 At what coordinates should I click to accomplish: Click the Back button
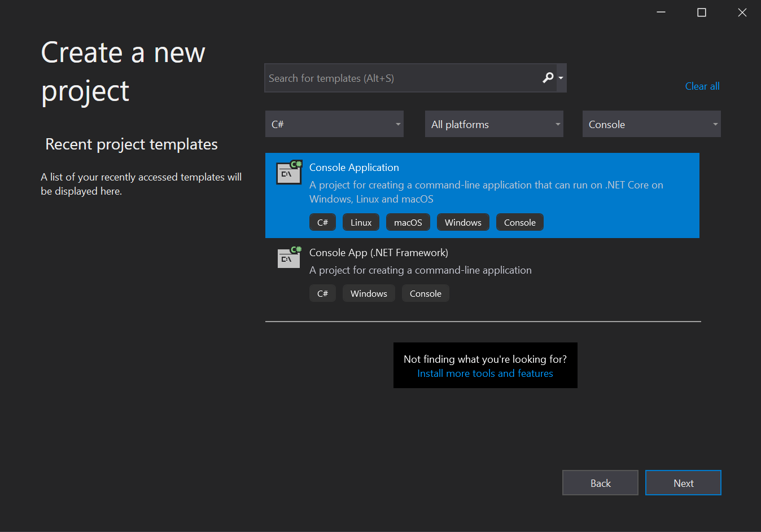pos(600,482)
